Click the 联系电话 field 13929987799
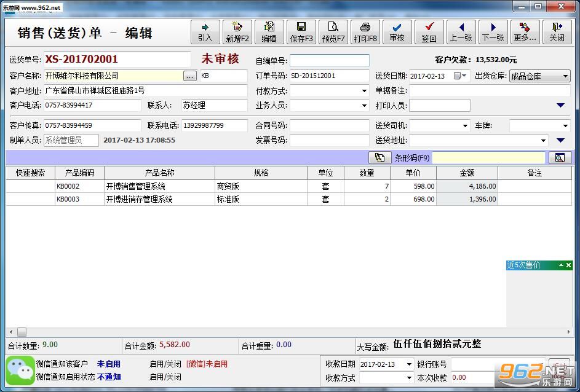The image size is (580, 392). 215,125
